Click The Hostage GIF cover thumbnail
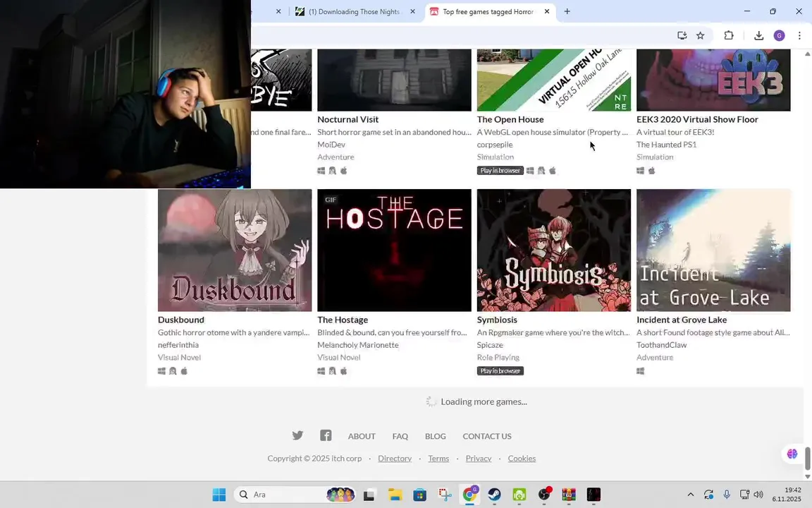The image size is (812, 508). click(x=395, y=250)
